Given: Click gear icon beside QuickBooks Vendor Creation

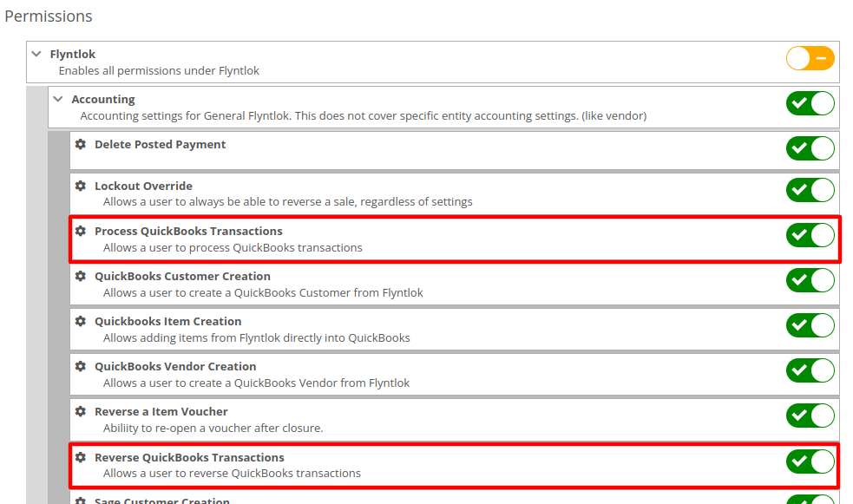Looking at the screenshot, I should coord(81,366).
